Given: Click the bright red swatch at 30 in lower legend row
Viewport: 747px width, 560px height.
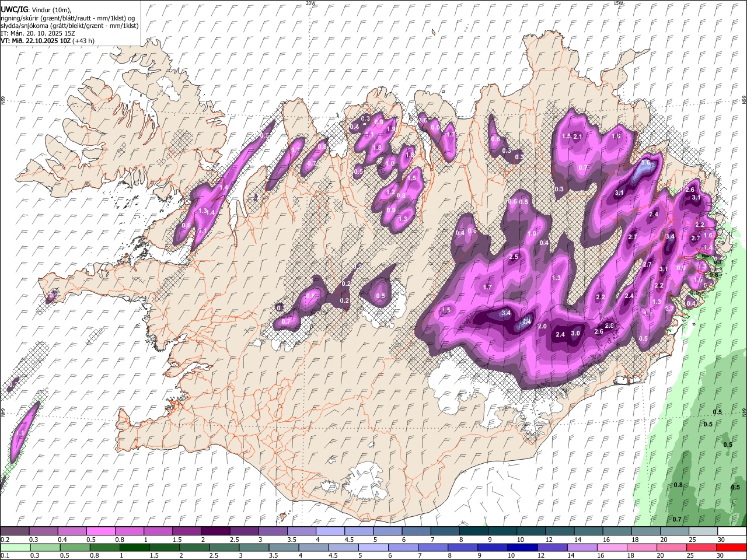Looking at the screenshot, I should point(731,547).
